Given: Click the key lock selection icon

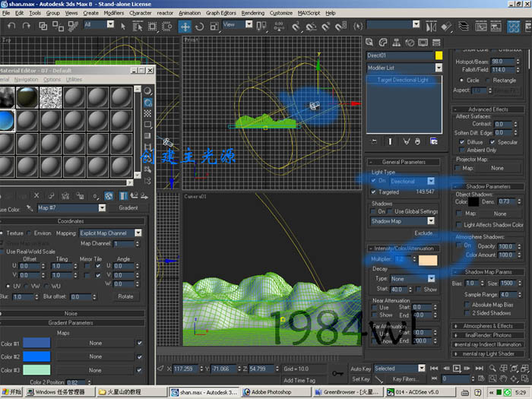Looking at the screenshot, I should (337, 374).
